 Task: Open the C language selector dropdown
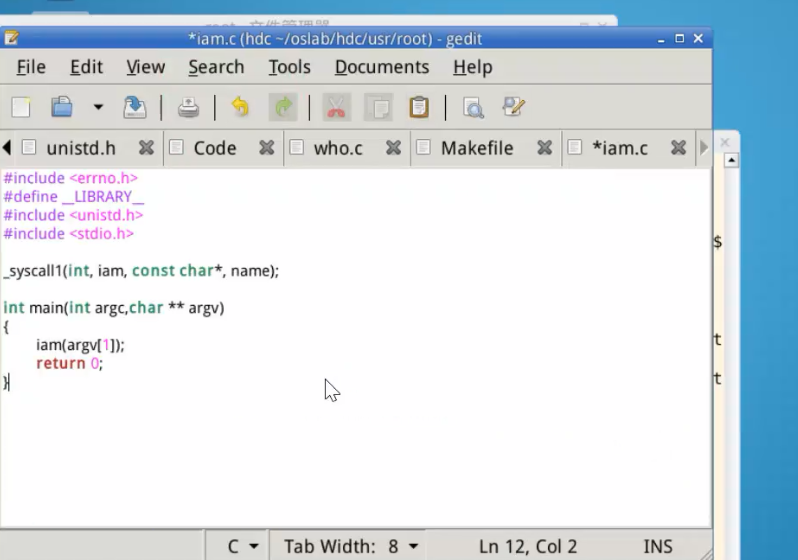(x=242, y=546)
